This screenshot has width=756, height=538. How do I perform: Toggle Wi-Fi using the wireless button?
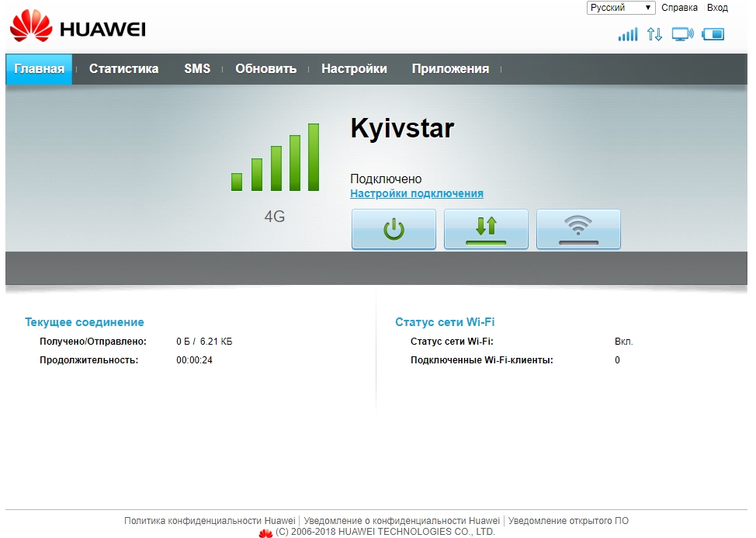[578, 229]
